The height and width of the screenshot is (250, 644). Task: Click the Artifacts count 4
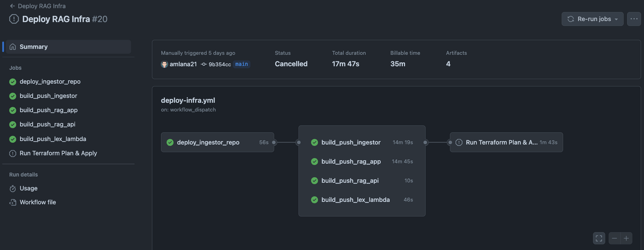tap(448, 64)
